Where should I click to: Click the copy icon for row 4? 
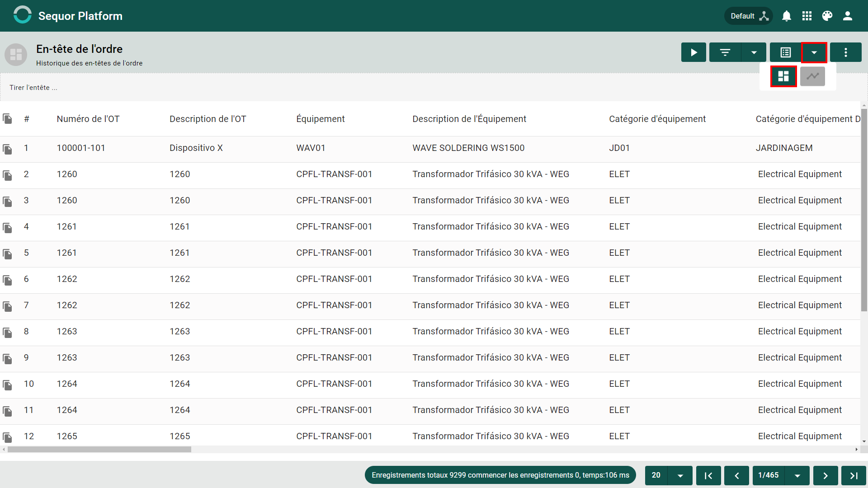click(x=7, y=228)
